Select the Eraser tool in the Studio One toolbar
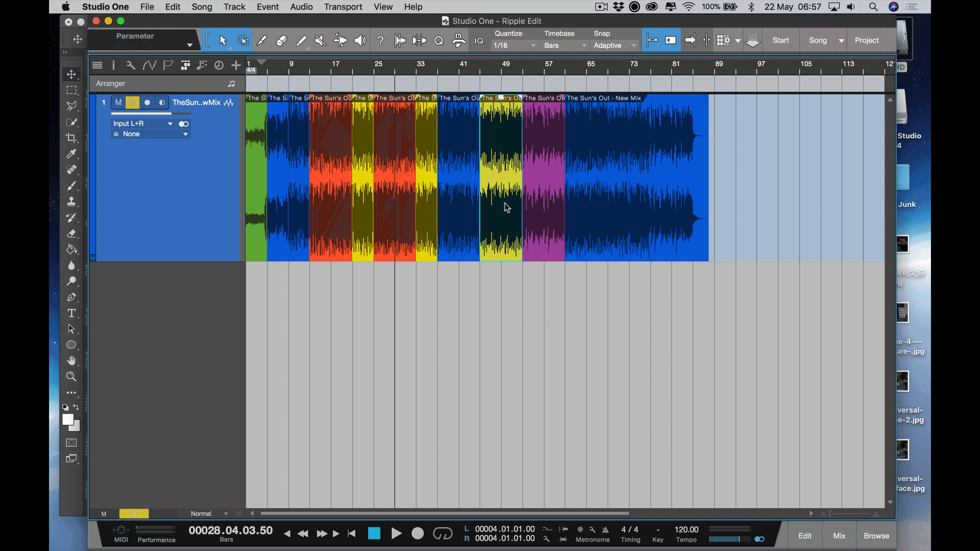The width and height of the screenshot is (980, 551). pos(281,41)
